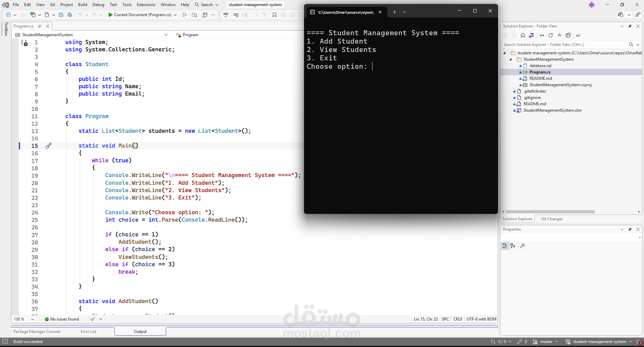Select database.sql in Solution Explorer

pos(540,66)
